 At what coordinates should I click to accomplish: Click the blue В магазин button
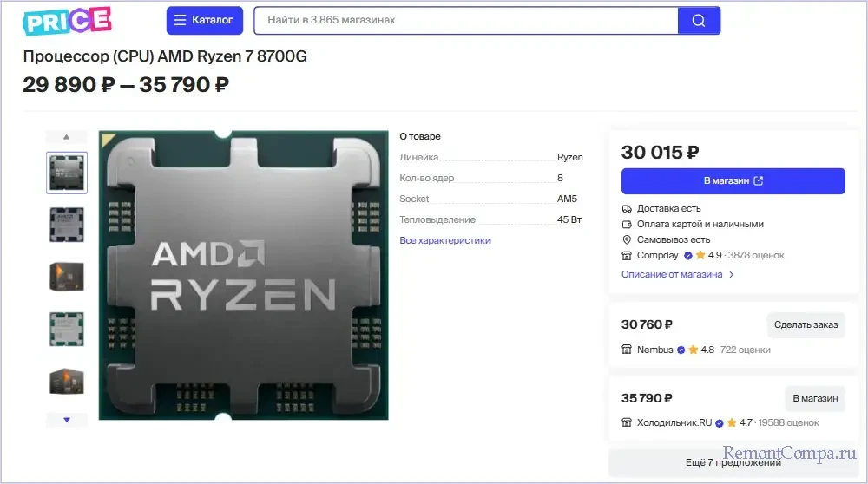tap(733, 181)
